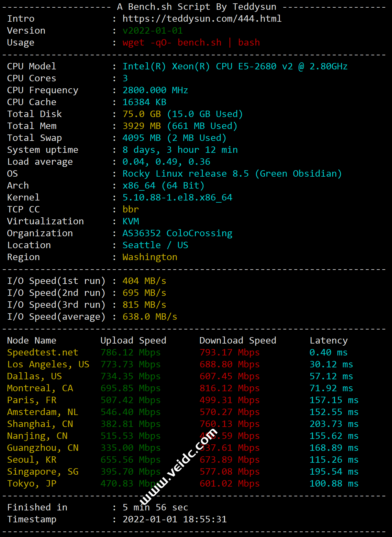Select the Intel Xeon CPU model value

point(235,66)
